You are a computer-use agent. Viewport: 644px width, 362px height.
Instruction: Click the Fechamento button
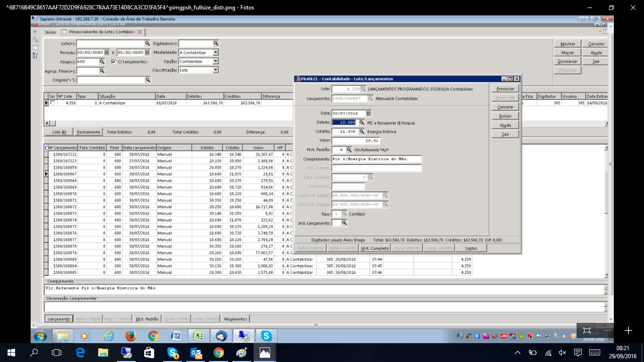pos(89,132)
